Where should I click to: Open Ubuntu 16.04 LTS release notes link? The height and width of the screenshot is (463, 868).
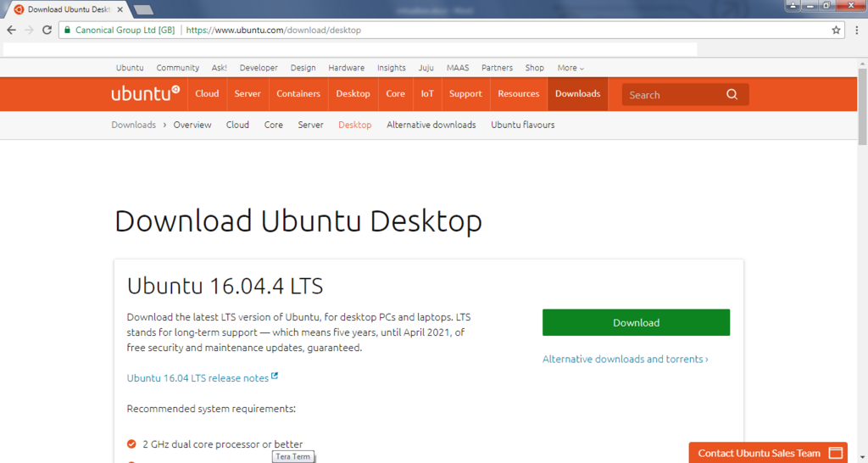[x=198, y=377]
